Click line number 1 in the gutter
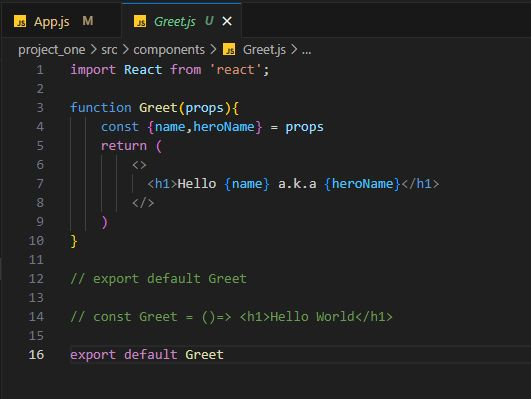Image resolution: width=531 pixels, height=399 pixels. click(x=40, y=70)
